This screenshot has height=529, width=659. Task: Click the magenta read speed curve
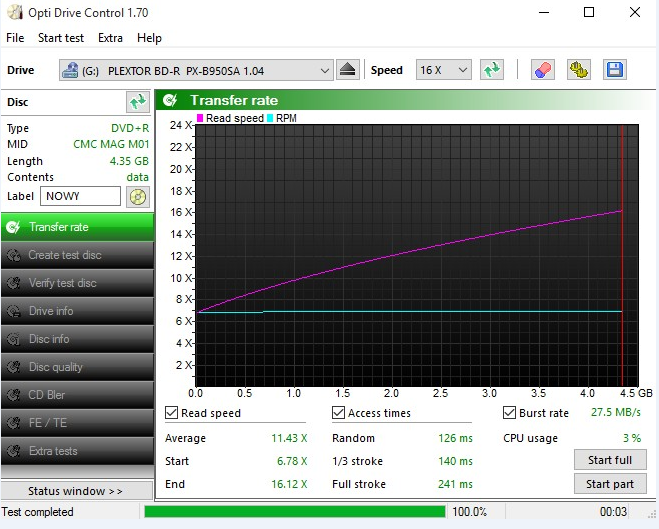pyautogui.click(x=410, y=252)
